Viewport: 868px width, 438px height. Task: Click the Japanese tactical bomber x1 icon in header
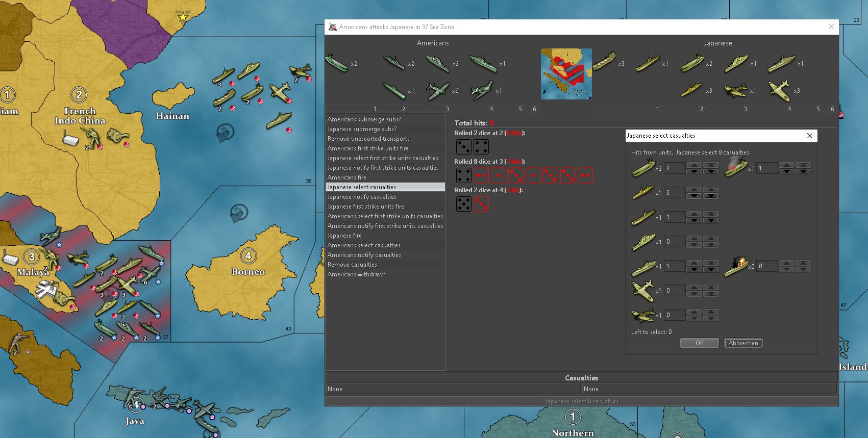click(735, 90)
